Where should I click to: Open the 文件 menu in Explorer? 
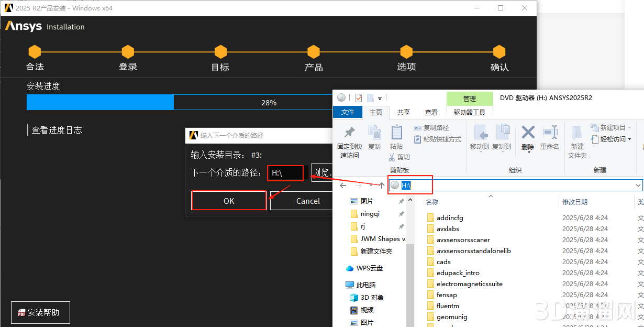pyautogui.click(x=347, y=112)
